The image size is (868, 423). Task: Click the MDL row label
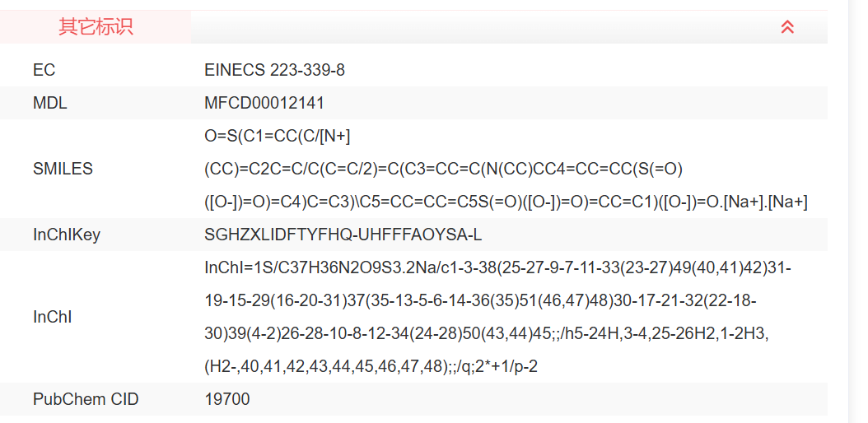click(x=50, y=103)
